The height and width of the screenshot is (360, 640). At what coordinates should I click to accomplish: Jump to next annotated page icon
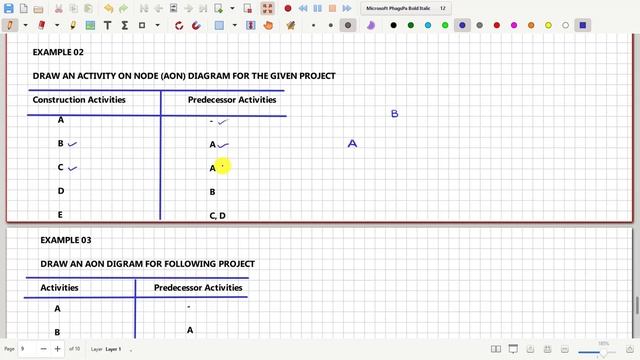tap(173, 8)
